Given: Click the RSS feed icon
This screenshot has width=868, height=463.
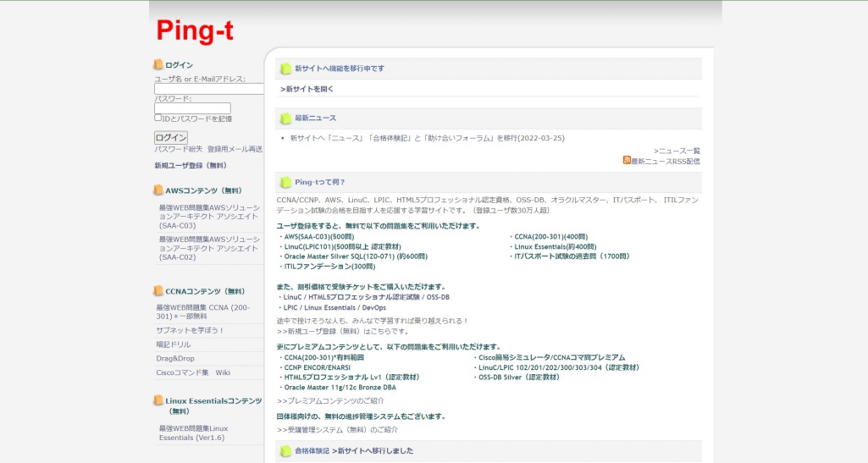Looking at the screenshot, I should (x=627, y=160).
